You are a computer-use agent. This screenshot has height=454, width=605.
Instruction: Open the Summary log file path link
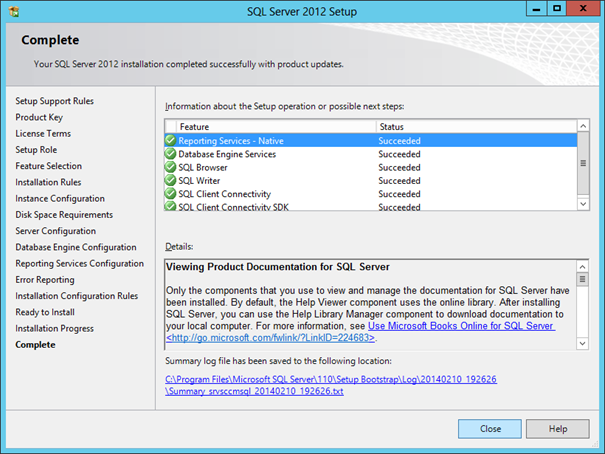pos(331,385)
